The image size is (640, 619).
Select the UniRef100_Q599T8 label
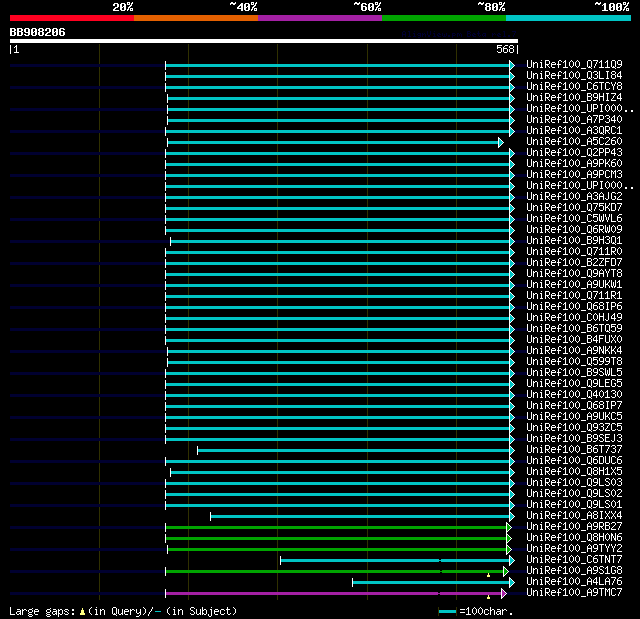point(574,362)
